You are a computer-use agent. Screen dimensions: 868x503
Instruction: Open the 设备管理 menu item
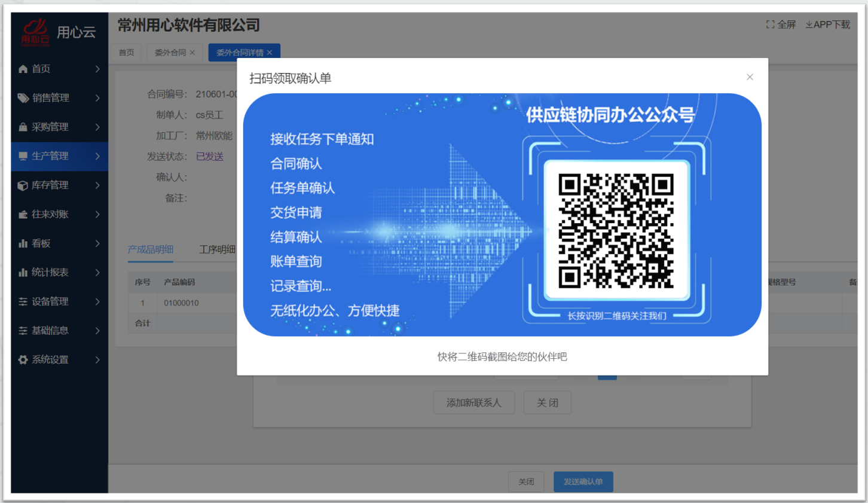tap(59, 301)
